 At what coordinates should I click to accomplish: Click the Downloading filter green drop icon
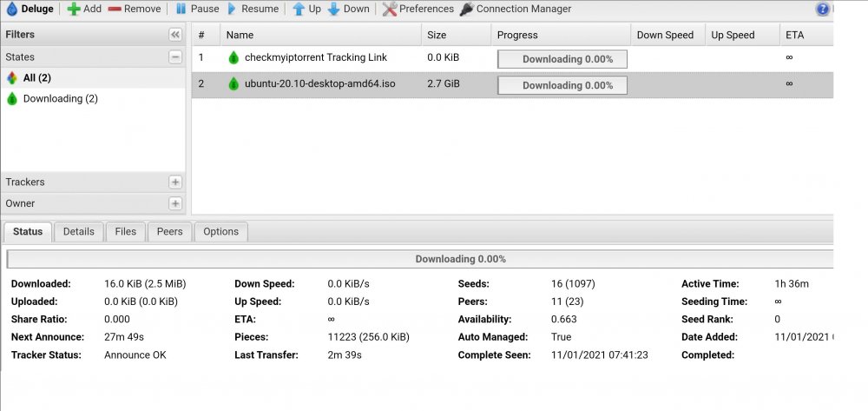point(11,99)
